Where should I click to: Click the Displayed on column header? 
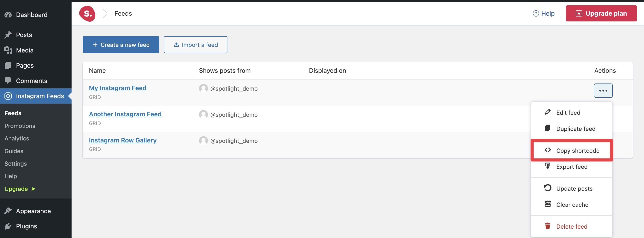327,71
